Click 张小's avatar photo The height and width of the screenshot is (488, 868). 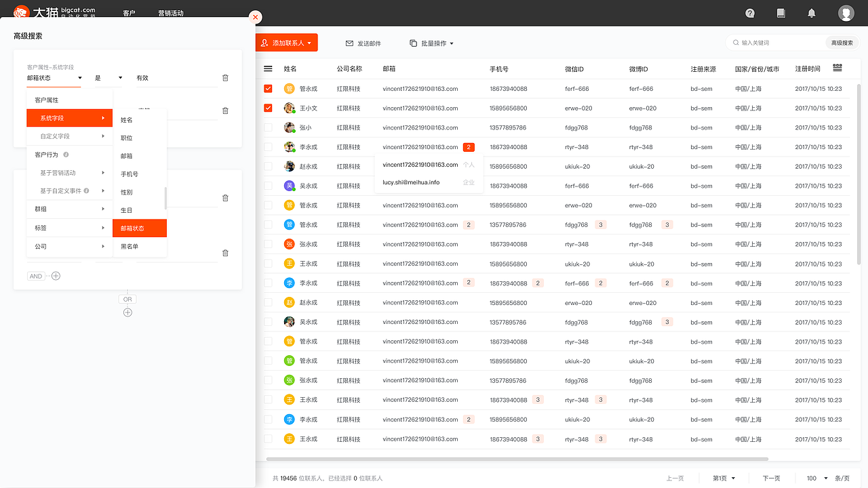coord(289,127)
